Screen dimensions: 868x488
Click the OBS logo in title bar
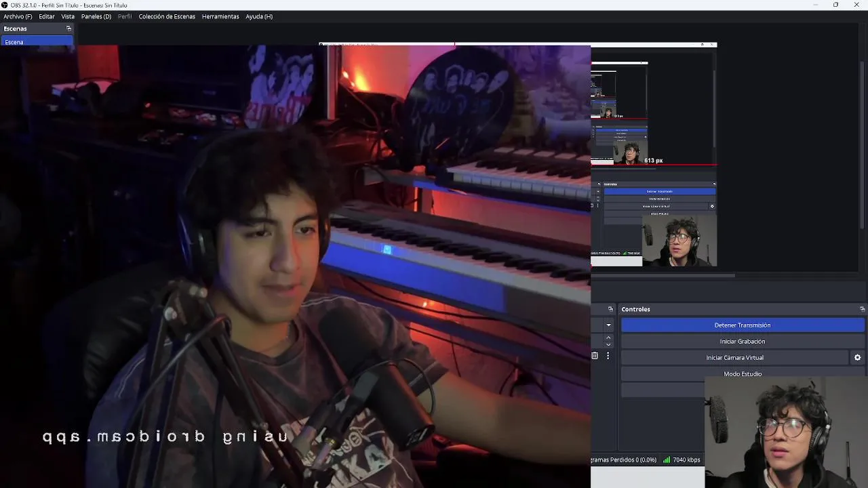pyautogui.click(x=5, y=5)
